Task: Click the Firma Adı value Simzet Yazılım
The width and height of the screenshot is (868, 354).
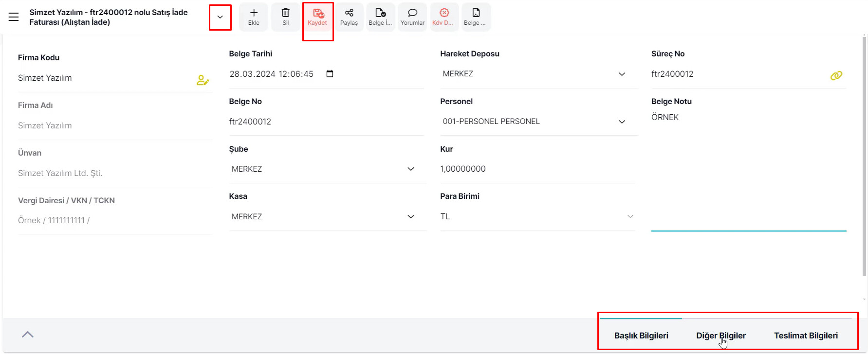Action: 45,125
